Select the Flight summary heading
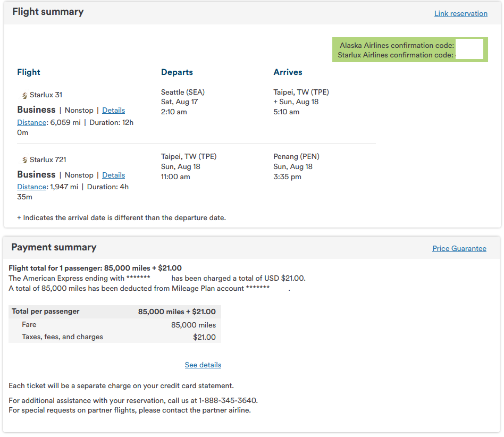This screenshot has width=504, height=437. click(48, 12)
